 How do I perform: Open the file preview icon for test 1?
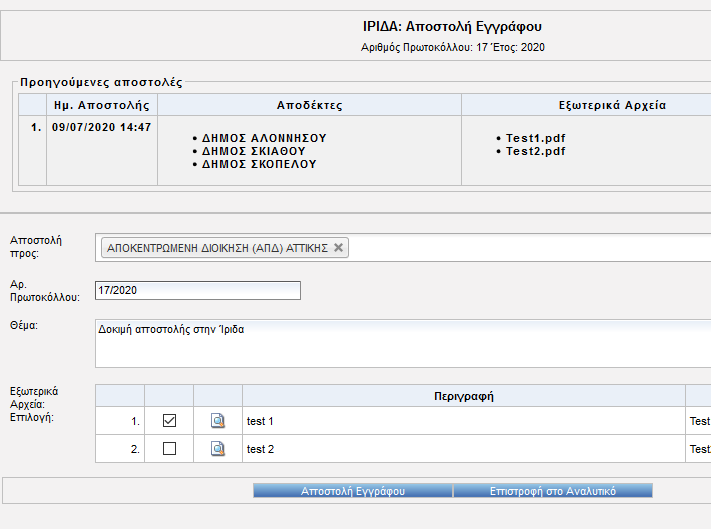(218, 421)
